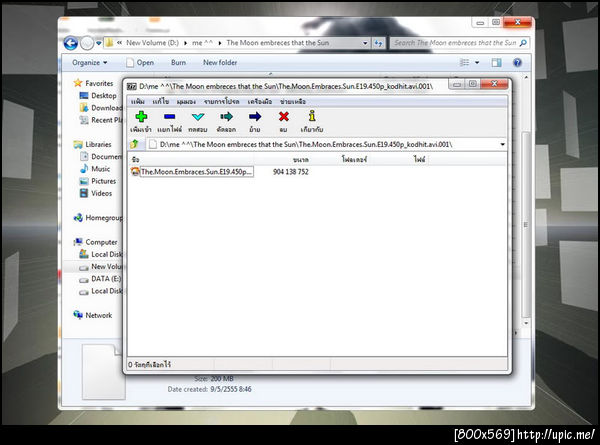Open the Tools menu in 7-Zip

pos(259,101)
